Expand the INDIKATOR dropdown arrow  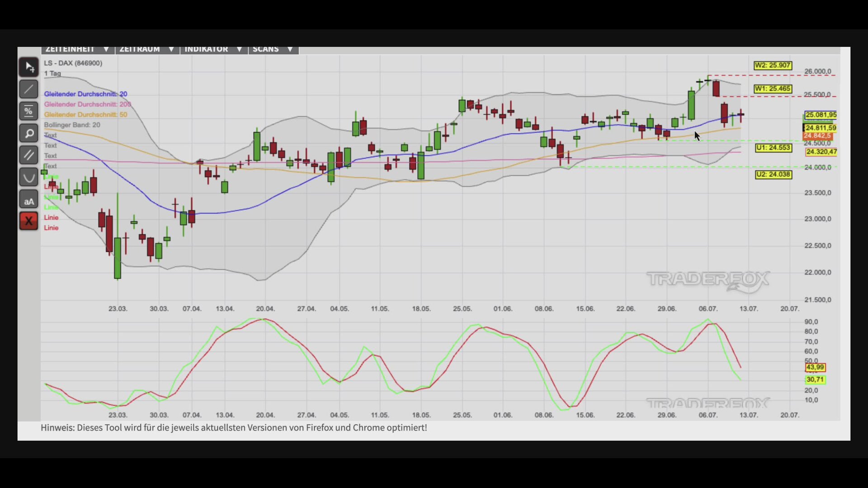(239, 49)
